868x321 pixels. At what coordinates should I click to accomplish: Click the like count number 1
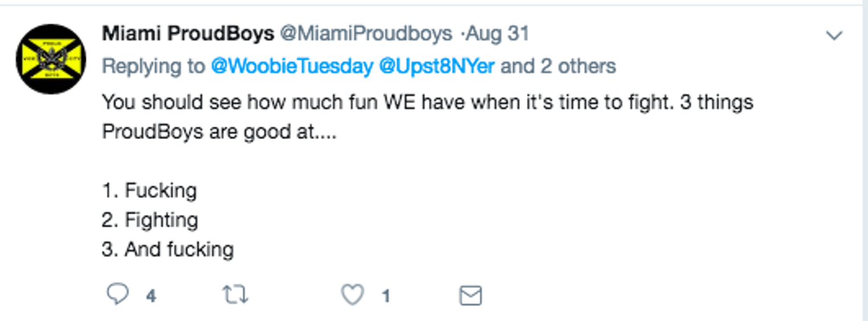386,296
